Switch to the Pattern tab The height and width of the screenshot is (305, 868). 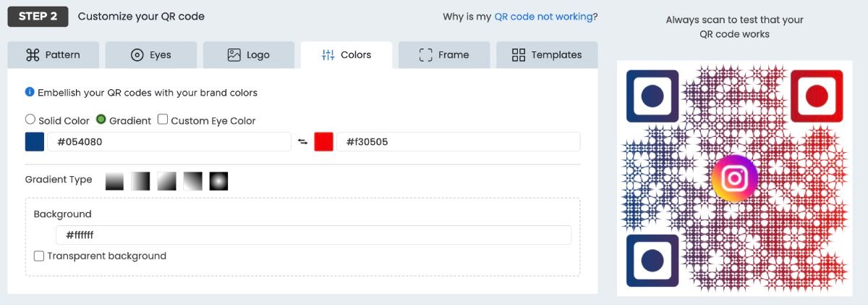[x=53, y=55]
